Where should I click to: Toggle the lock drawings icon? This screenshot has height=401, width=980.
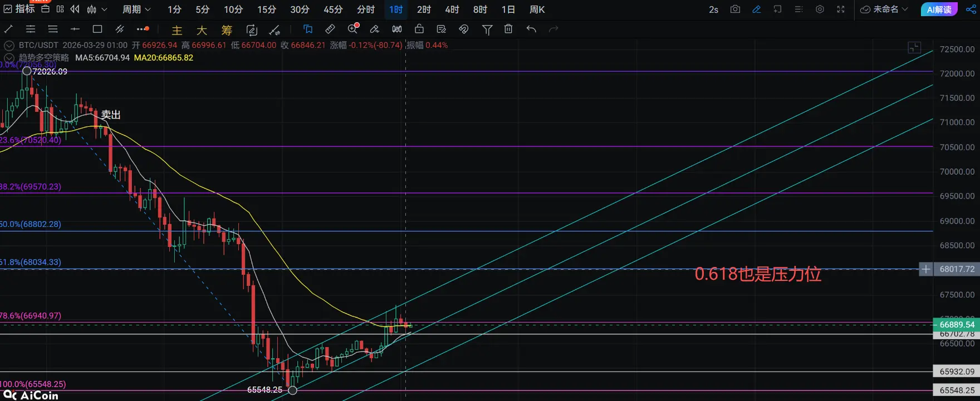[419, 29]
